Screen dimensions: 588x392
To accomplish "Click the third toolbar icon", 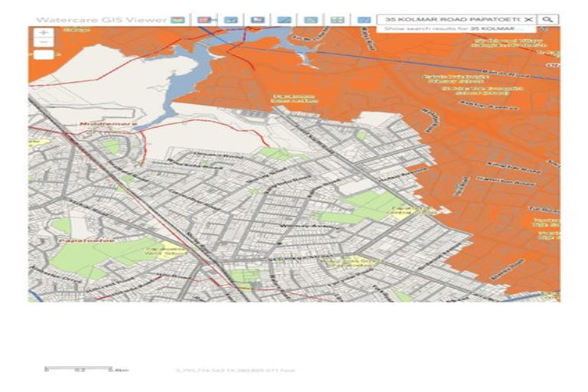I will pyautogui.click(x=230, y=18).
